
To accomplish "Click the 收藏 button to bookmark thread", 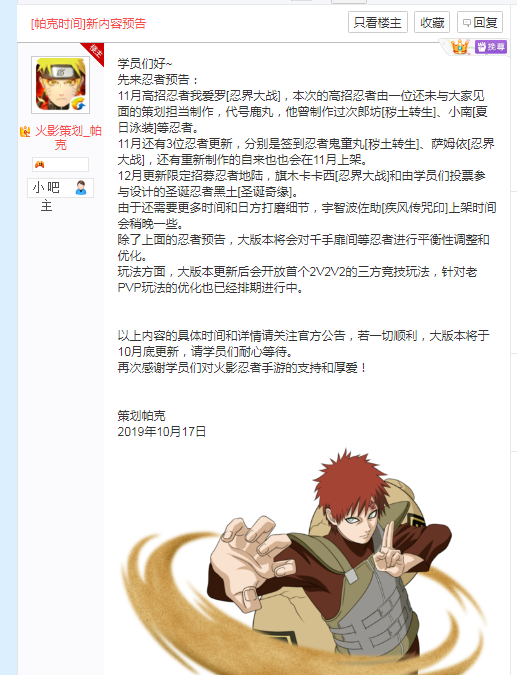I will 432,22.
